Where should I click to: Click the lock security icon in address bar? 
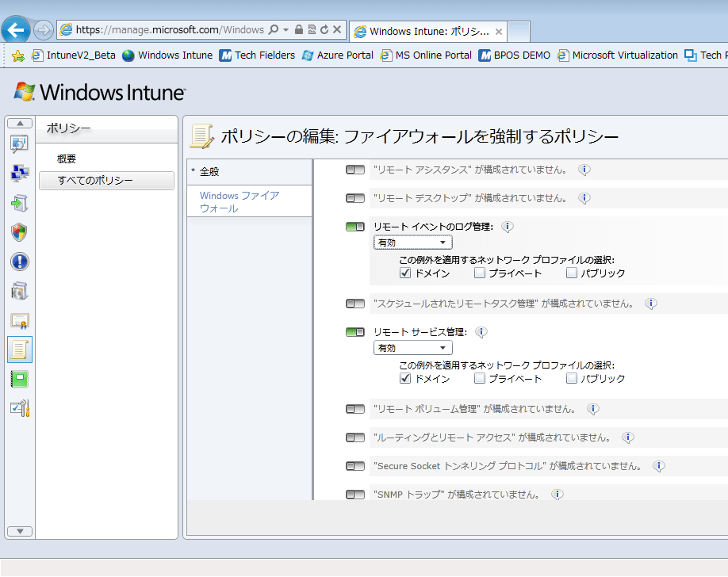pos(299,29)
